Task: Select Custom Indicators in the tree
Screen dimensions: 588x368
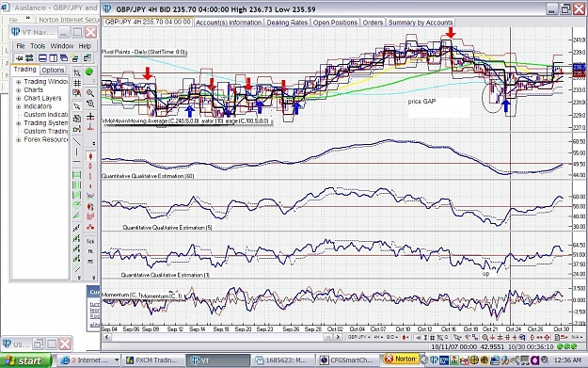Action: click(46, 115)
